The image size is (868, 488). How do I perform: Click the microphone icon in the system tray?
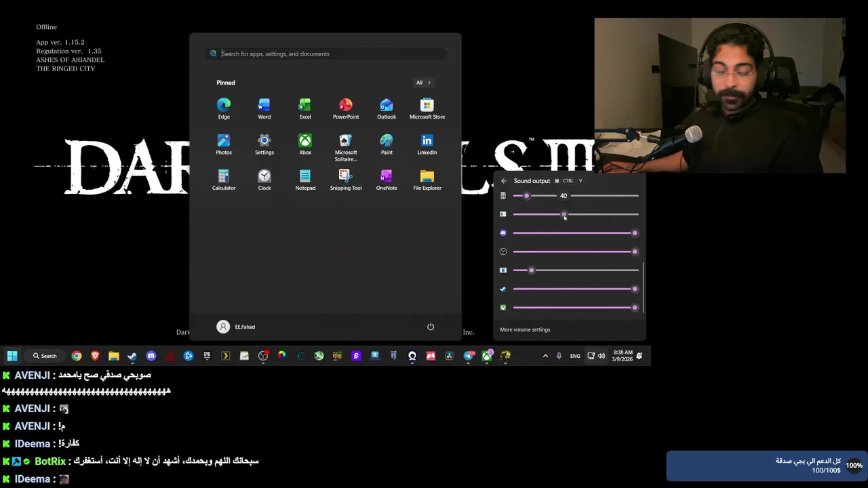pos(559,356)
